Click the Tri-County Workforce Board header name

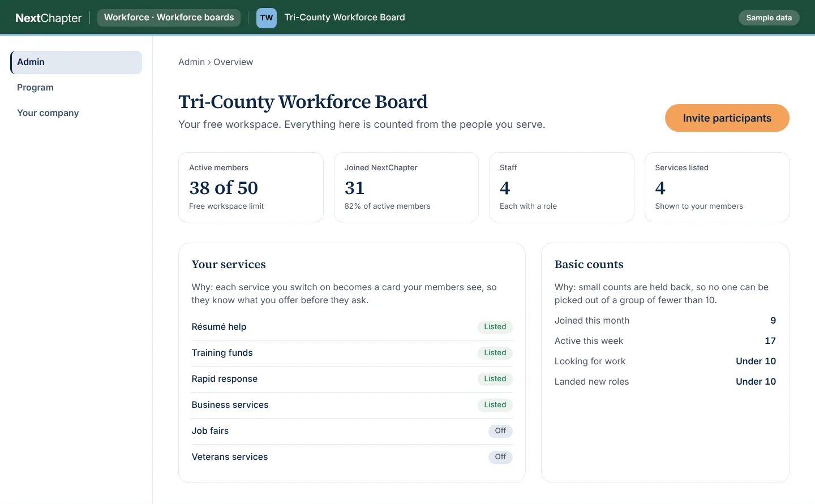[345, 18]
